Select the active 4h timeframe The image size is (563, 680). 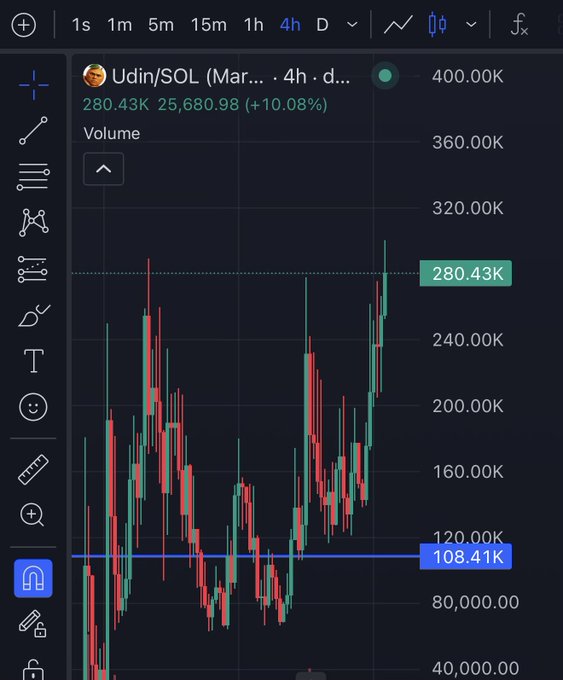pos(290,25)
